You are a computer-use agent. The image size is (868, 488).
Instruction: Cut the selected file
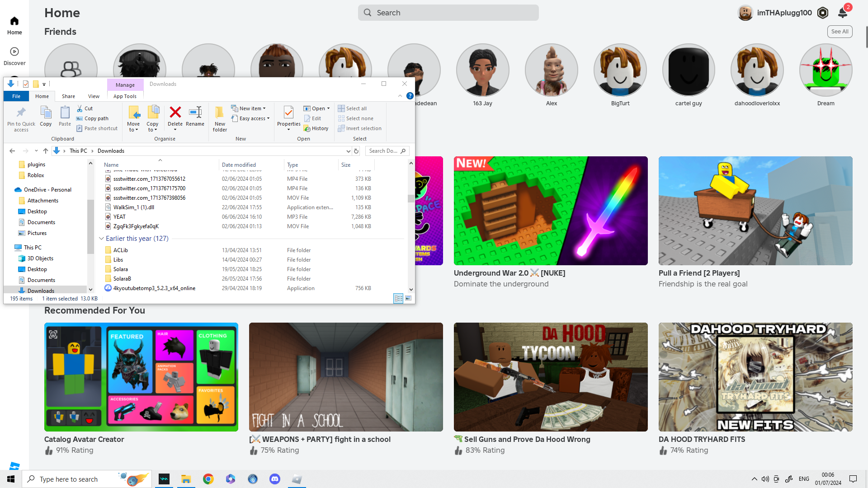click(85, 108)
